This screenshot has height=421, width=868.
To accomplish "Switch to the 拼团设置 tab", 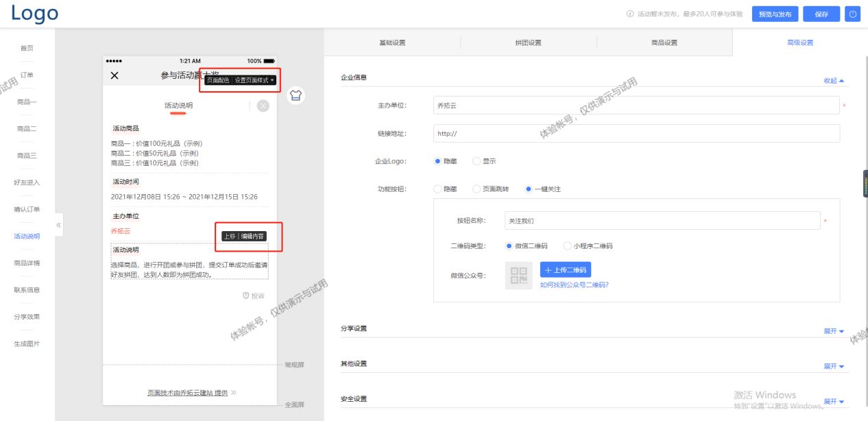I will 530,42.
